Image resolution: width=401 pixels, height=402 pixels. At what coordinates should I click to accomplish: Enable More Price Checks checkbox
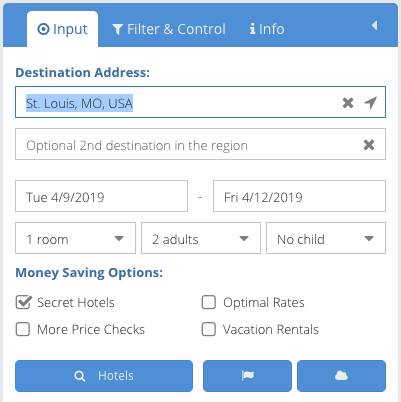click(23, 329)
